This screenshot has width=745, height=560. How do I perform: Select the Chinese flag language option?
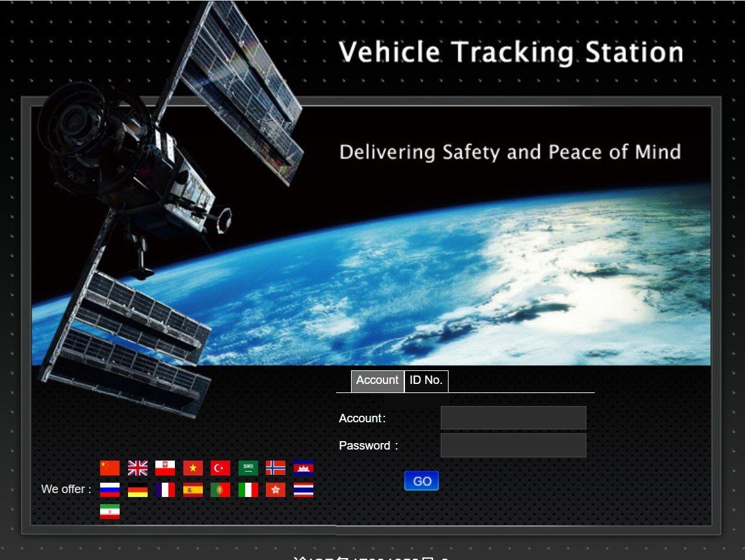[110, 468]
